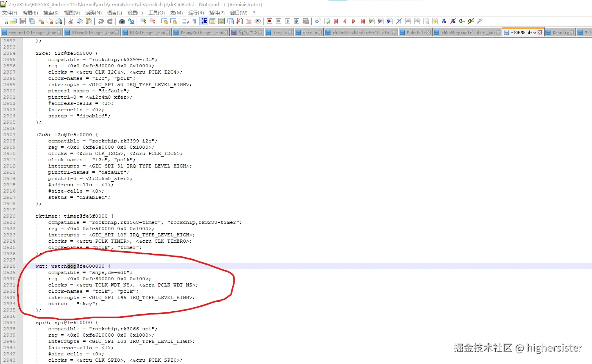Cut selected text with scissors icon
Screen dimensions: 592x364
[x=71, y=21]
